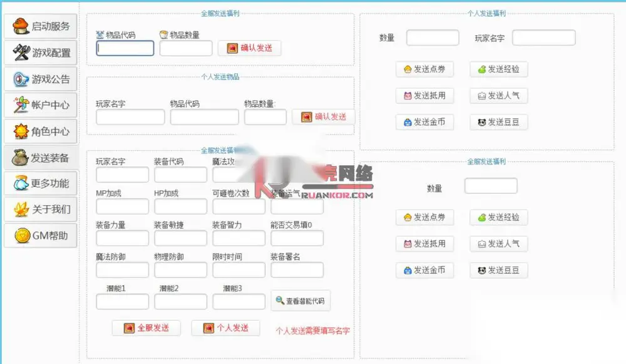
Task: Click 发送点券 in the lower-right 全服发送福利 panel
Action: point(425,217)
